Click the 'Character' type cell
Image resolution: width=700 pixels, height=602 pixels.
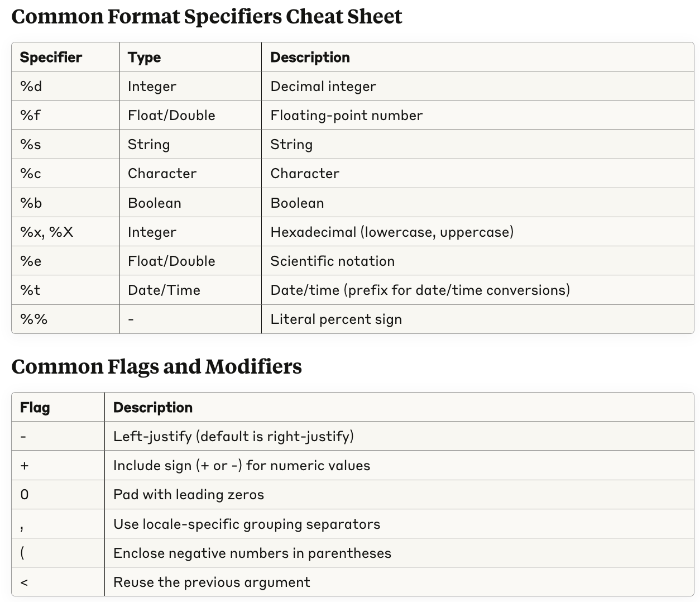tap(190, 173)
